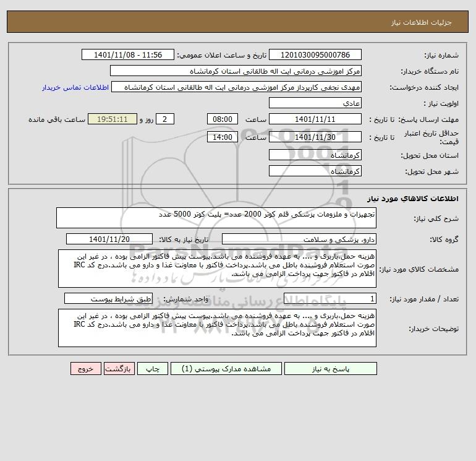Click the گروه کالا field دارو، پزشکی و سلامت
Viewport: 476px width, 461px height.
pos(299,239)
